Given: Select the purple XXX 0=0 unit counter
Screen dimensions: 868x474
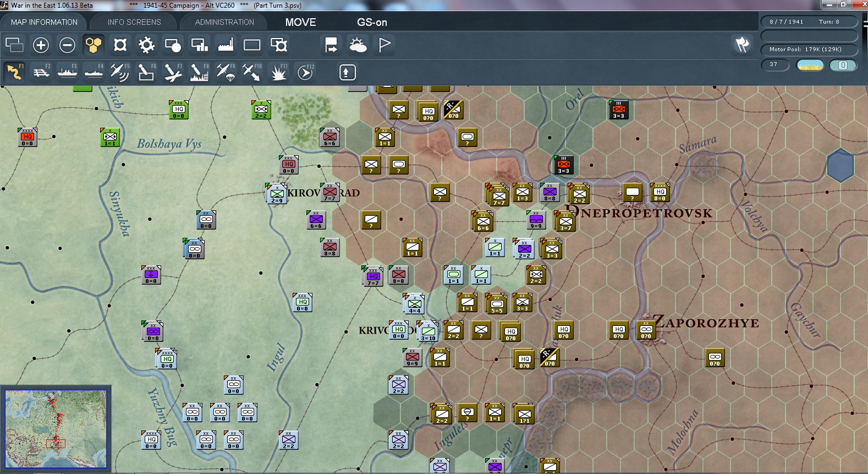Looking at the screenshot, I should coord(151,275).
